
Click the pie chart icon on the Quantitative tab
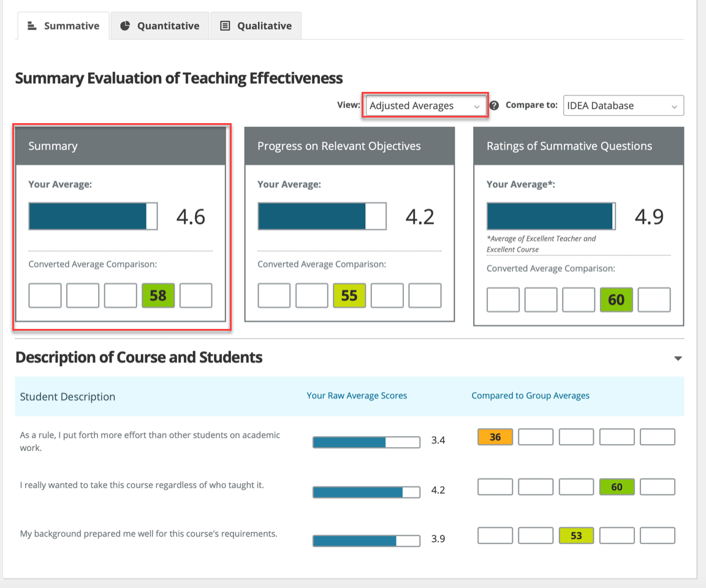pos(125,26)
